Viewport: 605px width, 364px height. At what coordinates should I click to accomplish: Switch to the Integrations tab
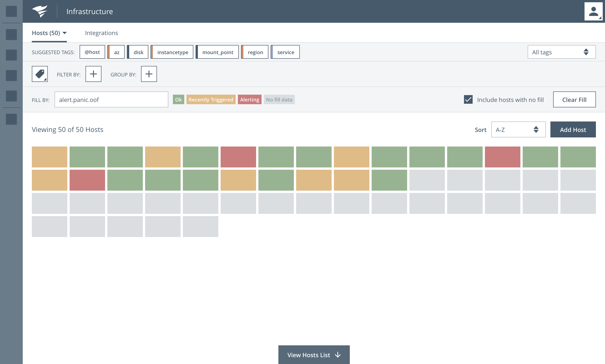tap(101, 33)
